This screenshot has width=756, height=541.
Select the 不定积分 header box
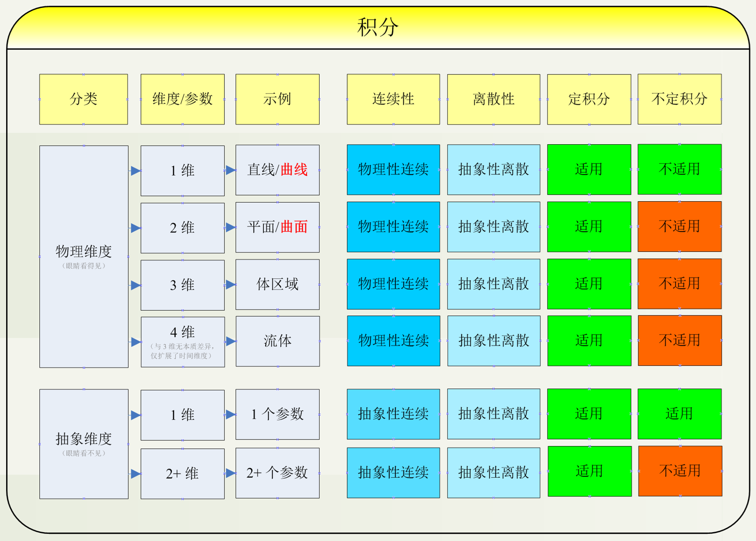coord(680,99)
